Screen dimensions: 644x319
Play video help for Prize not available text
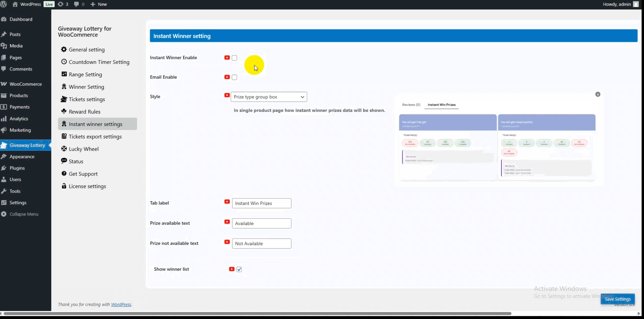pos(227,242)
